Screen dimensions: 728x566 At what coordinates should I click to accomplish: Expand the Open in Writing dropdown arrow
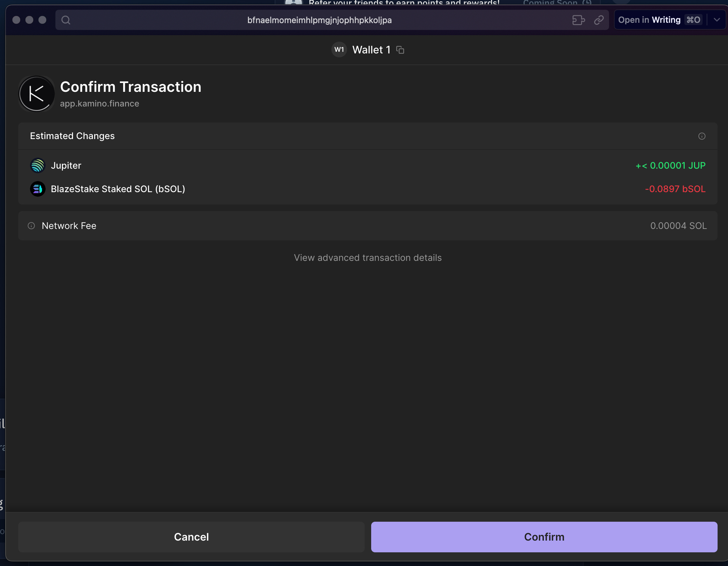(717, 20)
